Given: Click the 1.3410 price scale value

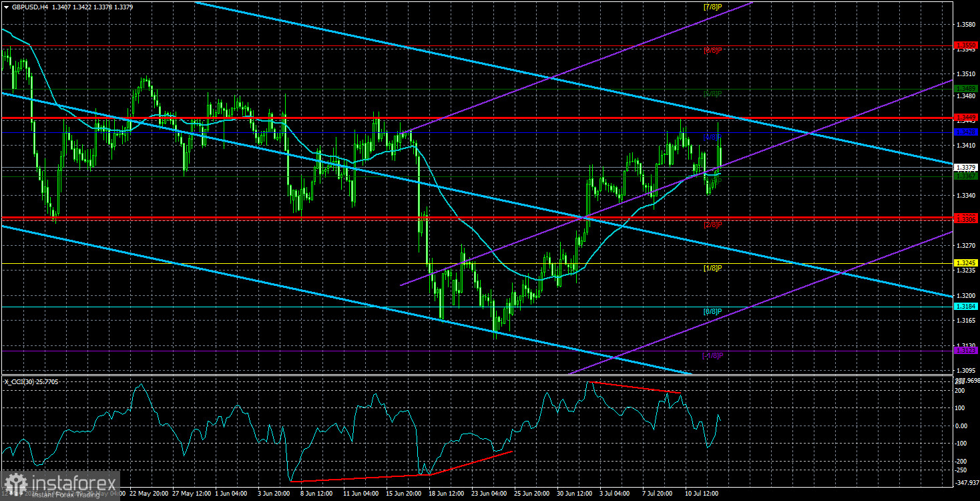Looking at the screenshot, I should 966,145.
